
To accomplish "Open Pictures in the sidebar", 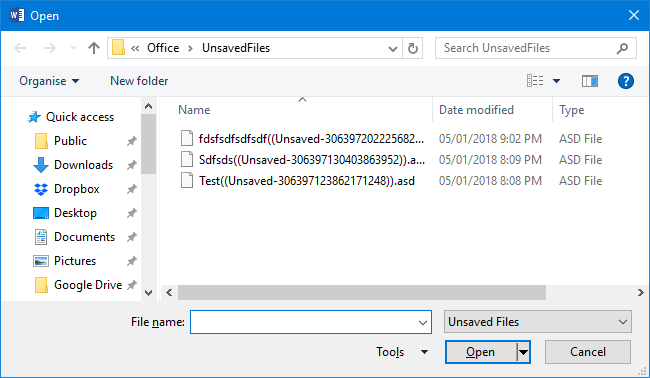I will pyautogui.click(x=75, y=261).
